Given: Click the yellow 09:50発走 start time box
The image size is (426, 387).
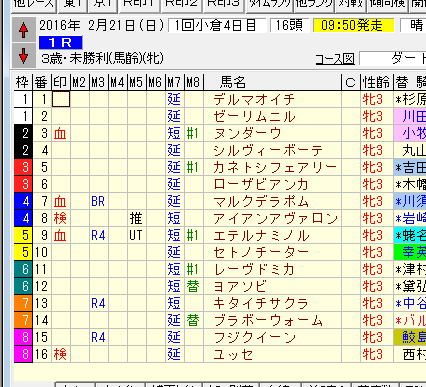Looking at the screenshot, I should tap(353, 25).
